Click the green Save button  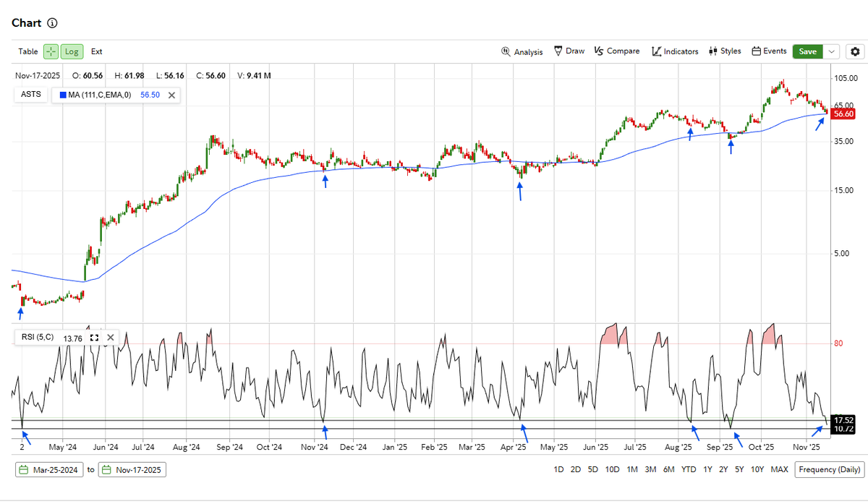pyautogui.click(x=807, y=51)
